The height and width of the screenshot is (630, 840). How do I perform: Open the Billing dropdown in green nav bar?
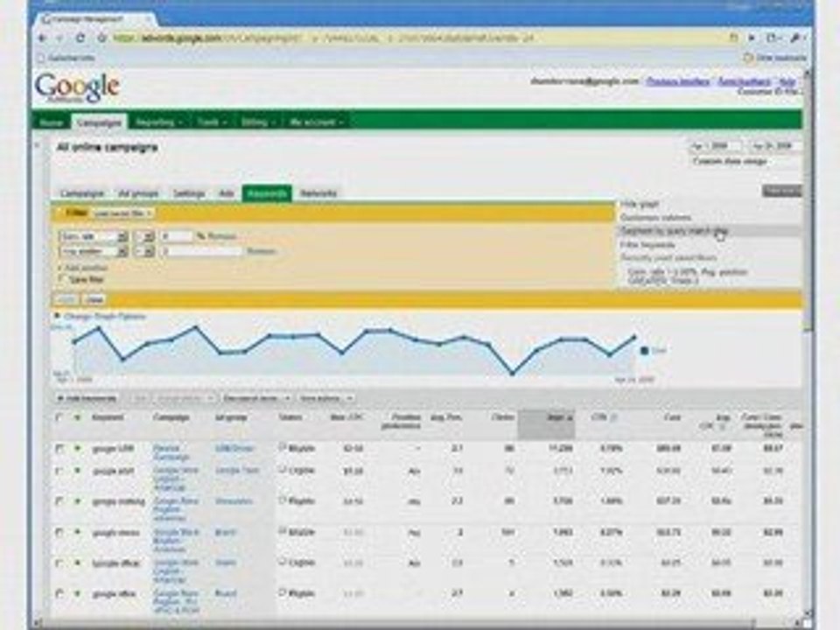[257, 122]
